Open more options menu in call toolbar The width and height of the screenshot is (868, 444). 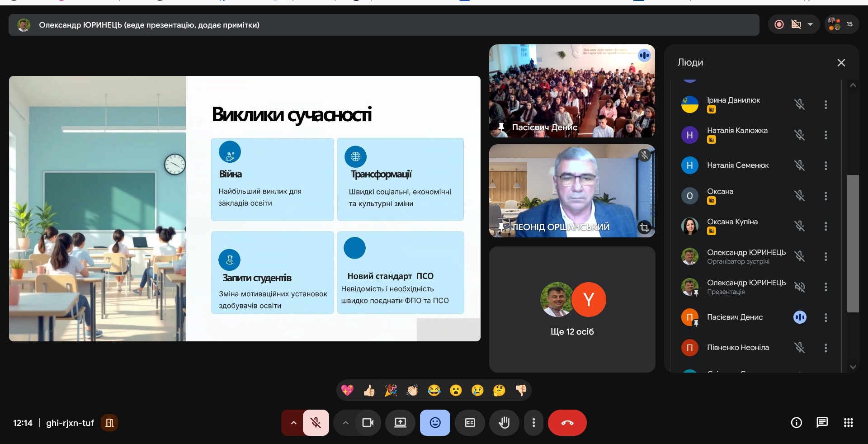point(533,423)
